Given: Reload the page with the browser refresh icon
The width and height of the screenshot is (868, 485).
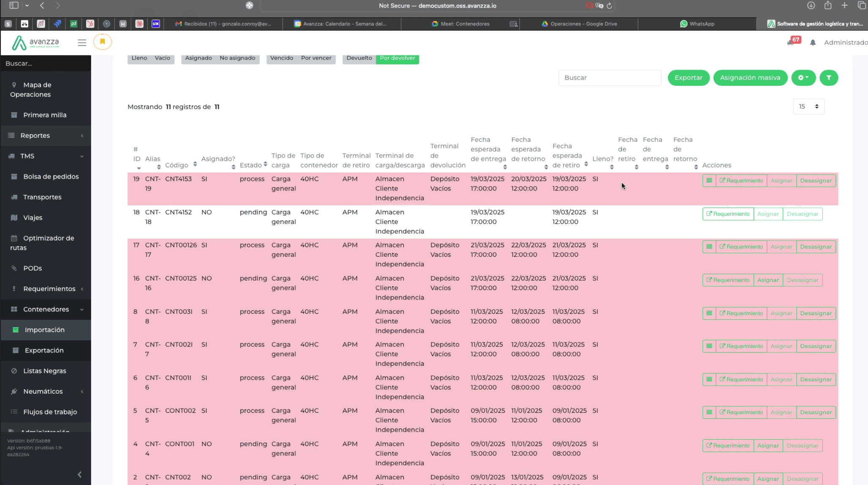Looking at the screenshot, I should (609, 6).
